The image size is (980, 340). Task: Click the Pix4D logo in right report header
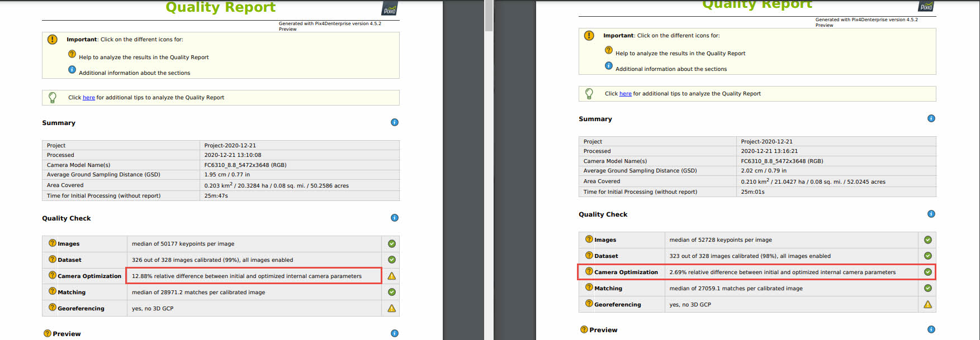click(926, 6)
